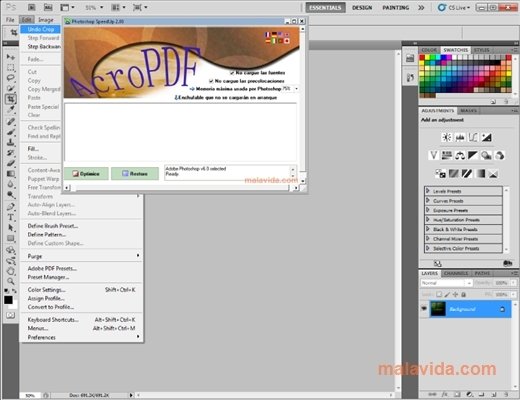This screenshot has height=400, width=520.
Task: Switch to the Styles tab
Action: (x=481, y=50)
